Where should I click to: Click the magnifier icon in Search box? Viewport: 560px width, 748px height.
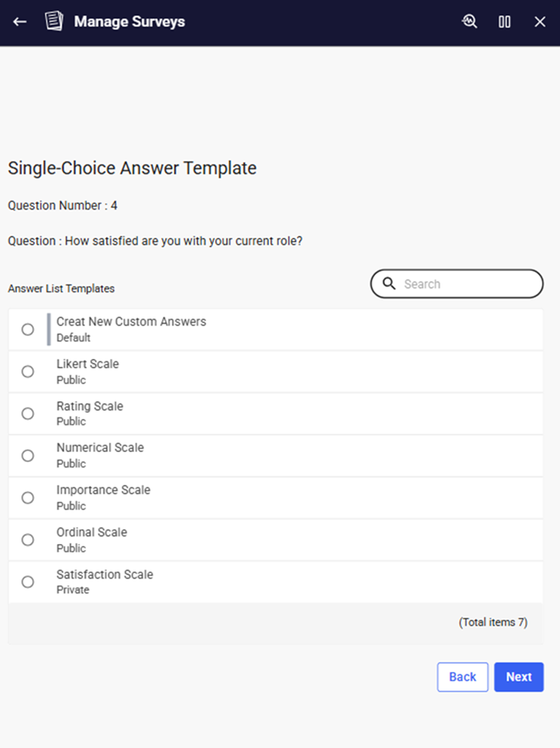[389, 284]
